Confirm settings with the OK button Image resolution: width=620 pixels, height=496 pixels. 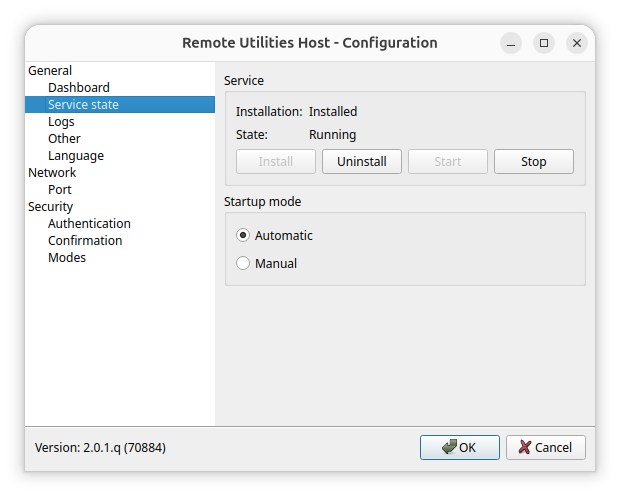460,447
